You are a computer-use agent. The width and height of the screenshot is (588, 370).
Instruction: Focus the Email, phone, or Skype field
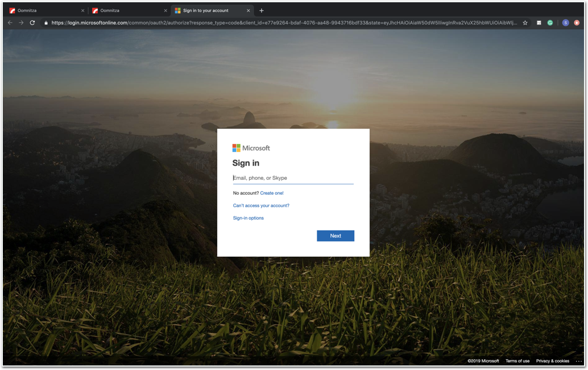coord(293,178)
